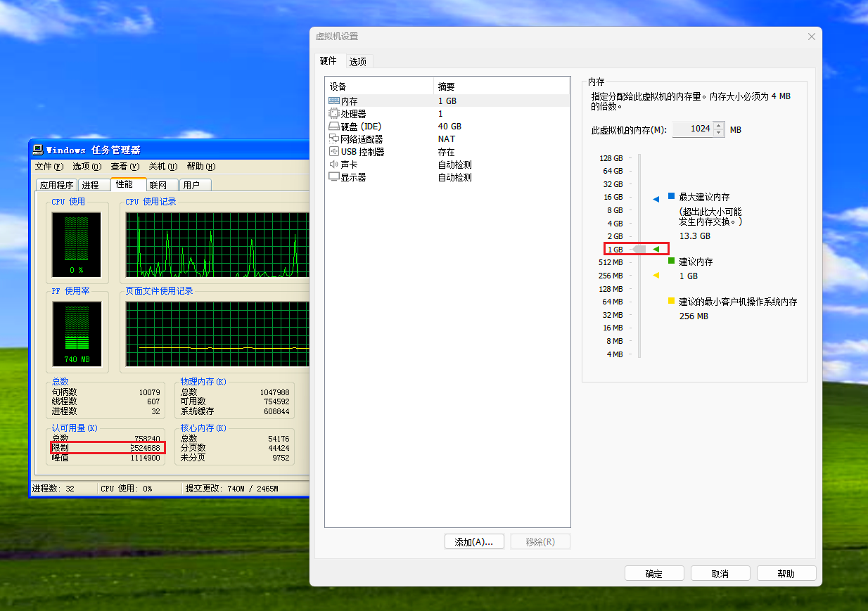Click the memory slider thumb at 1 GB
Image resolution: width=868 pixels, height=611 pixels.
(639, 250)
